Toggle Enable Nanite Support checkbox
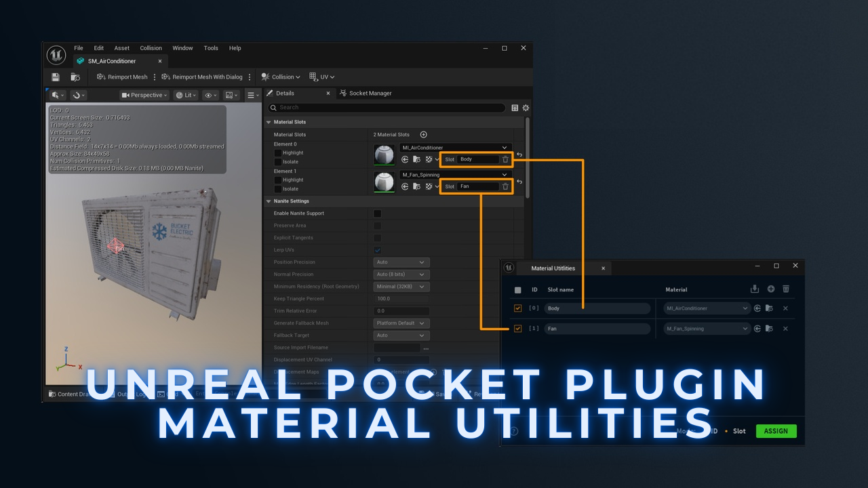The height and width of the screenshot is (488, 868). [x=378, y=213]
